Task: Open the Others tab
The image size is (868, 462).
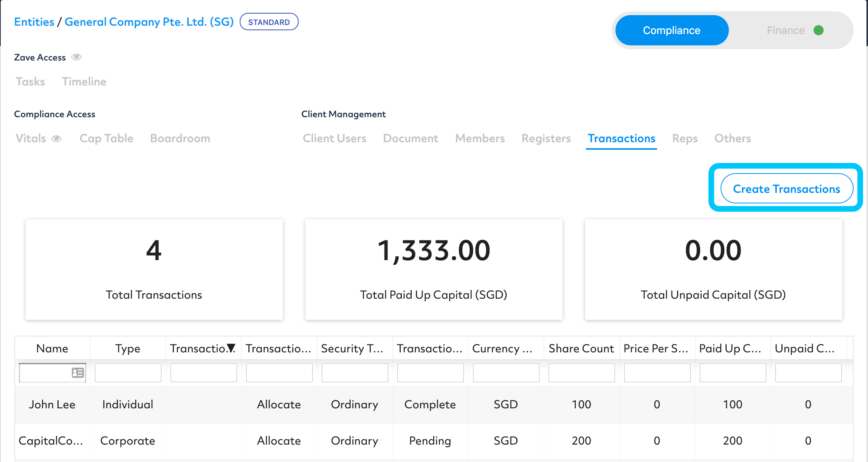Action: click(733, 138)
